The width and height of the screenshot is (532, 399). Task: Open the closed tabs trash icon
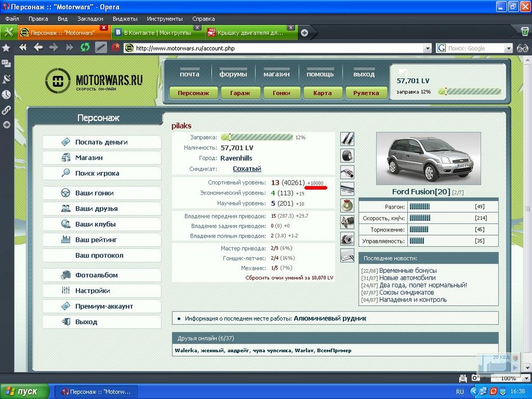coord(525,31)
